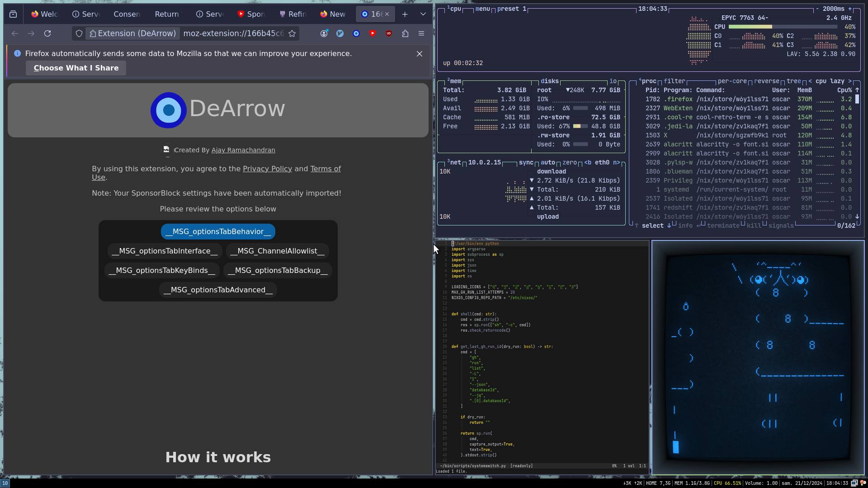Click the blue Vimium-style extension icon
Image resolution: width=868 pixels, height=488 pixels.
point(340,33)
